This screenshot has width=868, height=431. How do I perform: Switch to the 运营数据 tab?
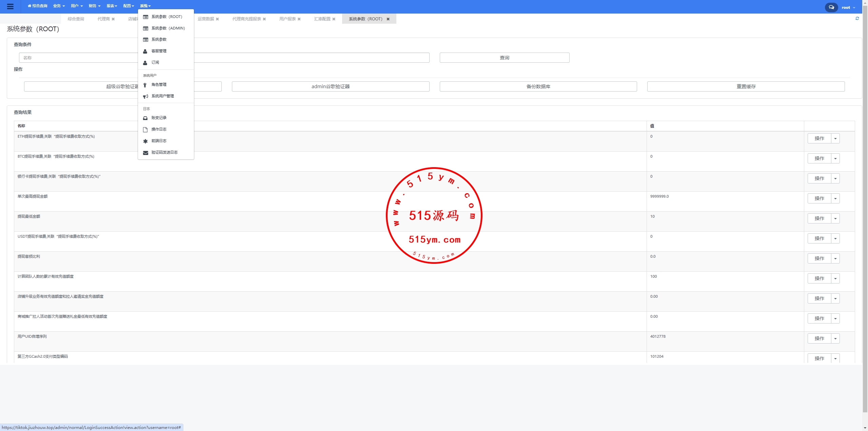206,19
